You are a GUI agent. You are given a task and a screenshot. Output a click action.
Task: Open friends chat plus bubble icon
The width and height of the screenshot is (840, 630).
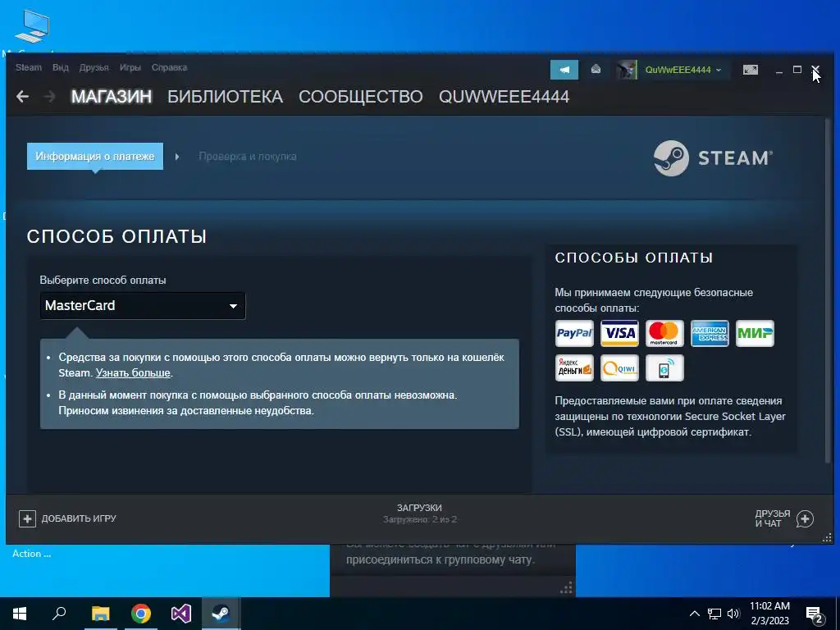[x=805, y=518]
